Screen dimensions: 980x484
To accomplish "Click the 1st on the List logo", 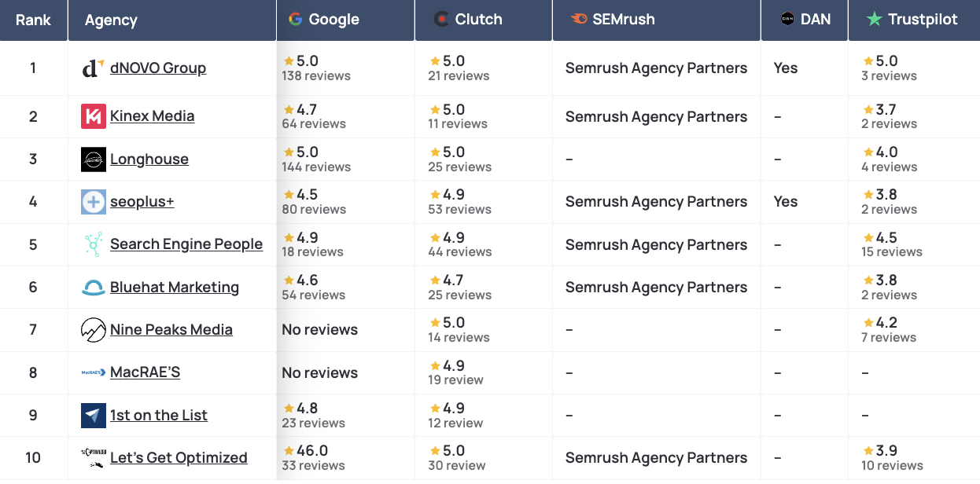I will [93, 416].
